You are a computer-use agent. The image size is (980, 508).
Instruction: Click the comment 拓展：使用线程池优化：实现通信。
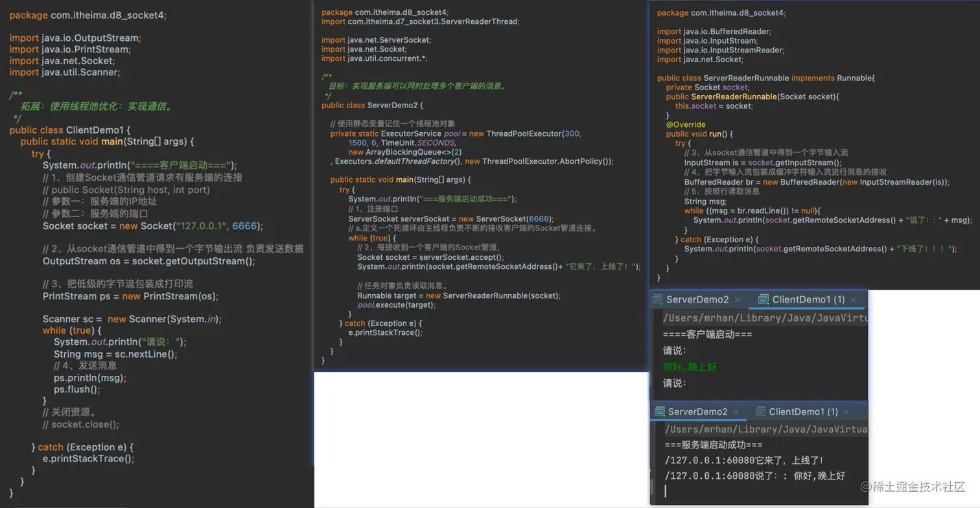pyautogui.click(x=97, y=106)
